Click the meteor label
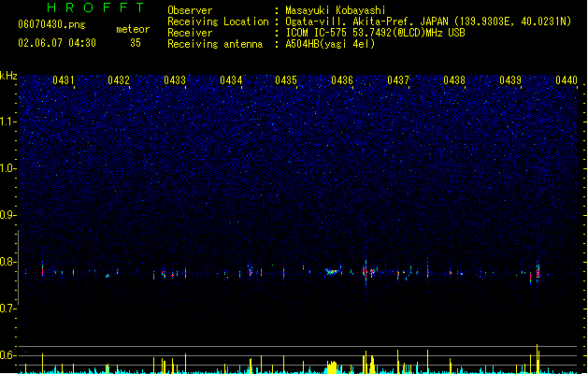This screenshot has width=588, height=374. pyautogui.click(x=133, y=29)
